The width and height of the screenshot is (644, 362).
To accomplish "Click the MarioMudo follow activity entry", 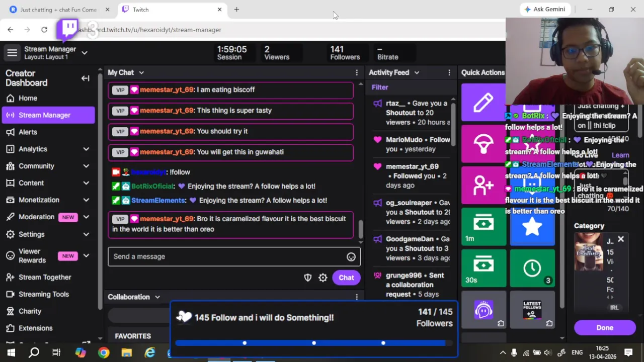I will pos(412,144).
